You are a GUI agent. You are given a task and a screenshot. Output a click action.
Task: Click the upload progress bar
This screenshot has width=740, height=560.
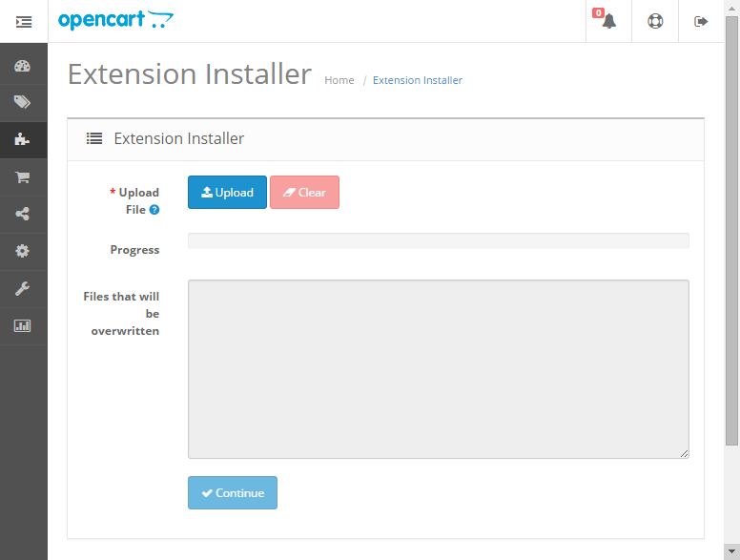(x=439, y=240)
